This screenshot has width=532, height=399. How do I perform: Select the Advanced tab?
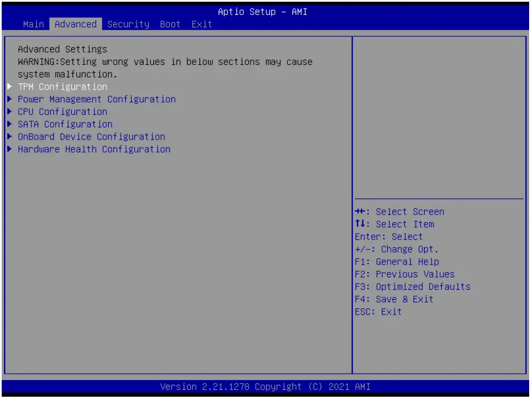75,24
